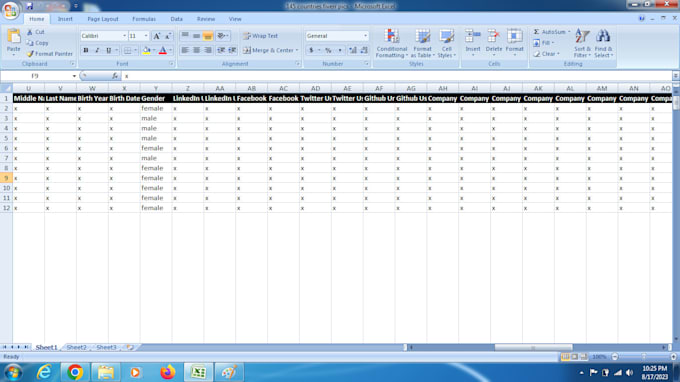Activate the Format Painter tool
The height and width of the screenshot is (382, 680).
[x=49, y=54]
